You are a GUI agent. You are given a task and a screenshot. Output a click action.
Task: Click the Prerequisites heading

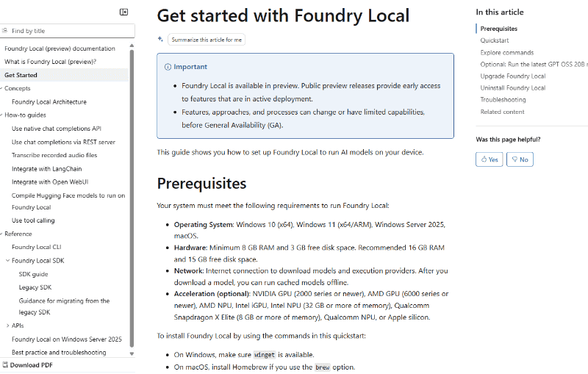pos(201,184)
